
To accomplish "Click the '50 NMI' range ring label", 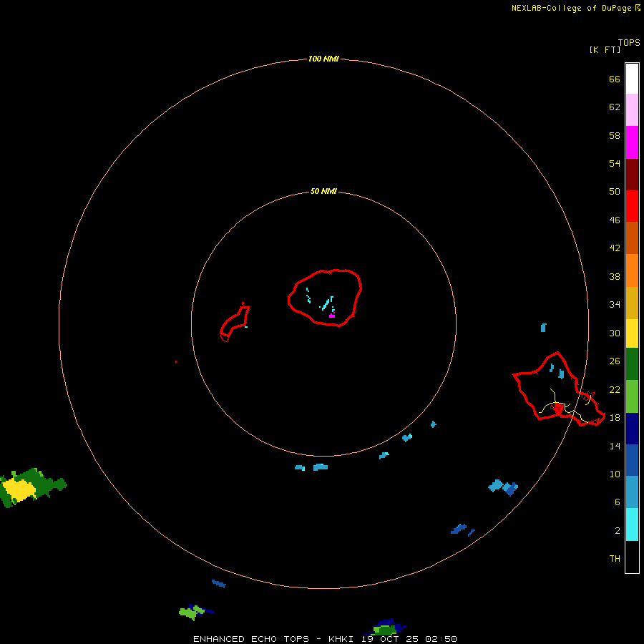I will point(323,191).
